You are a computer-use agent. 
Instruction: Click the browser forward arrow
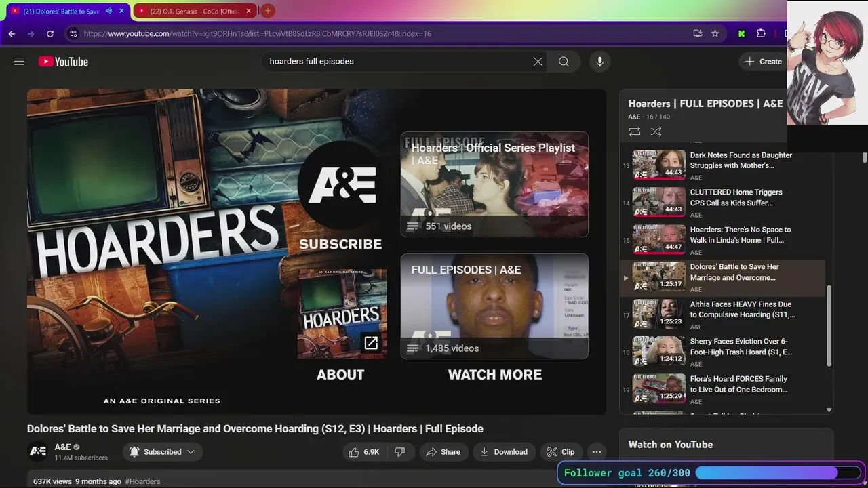[31, 33]
